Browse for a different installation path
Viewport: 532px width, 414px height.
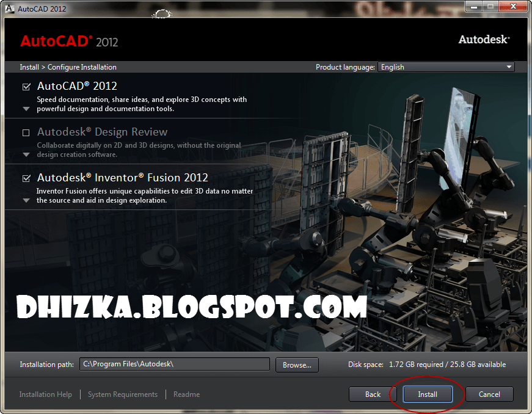click(x=297, y=364)
